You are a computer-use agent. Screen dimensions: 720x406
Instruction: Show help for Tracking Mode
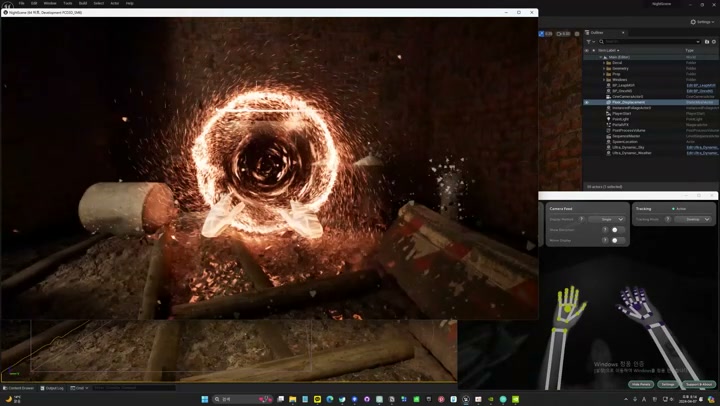coord(668,220)
